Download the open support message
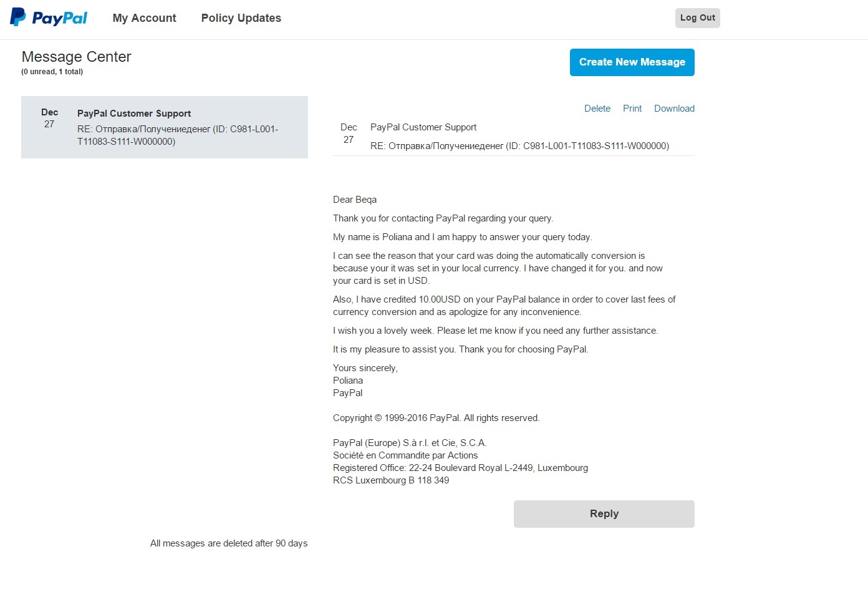The image size is (868, 597). coord(674,109)
